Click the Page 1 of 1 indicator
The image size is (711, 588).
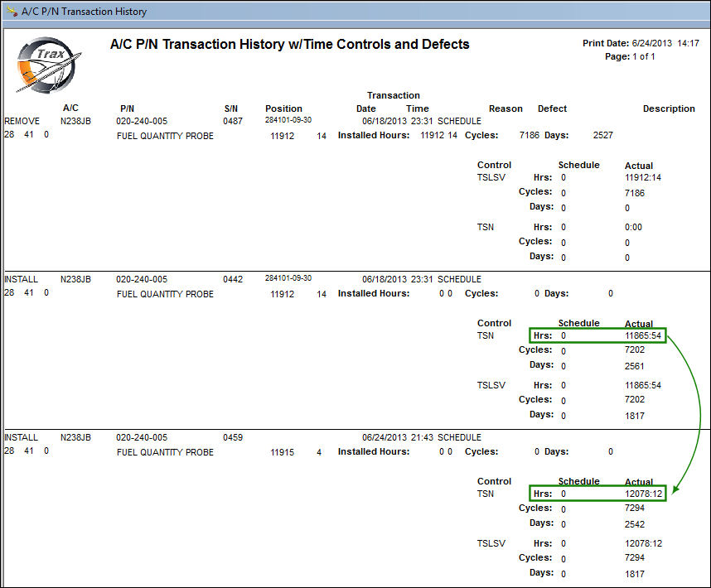(x=630, y=56)
